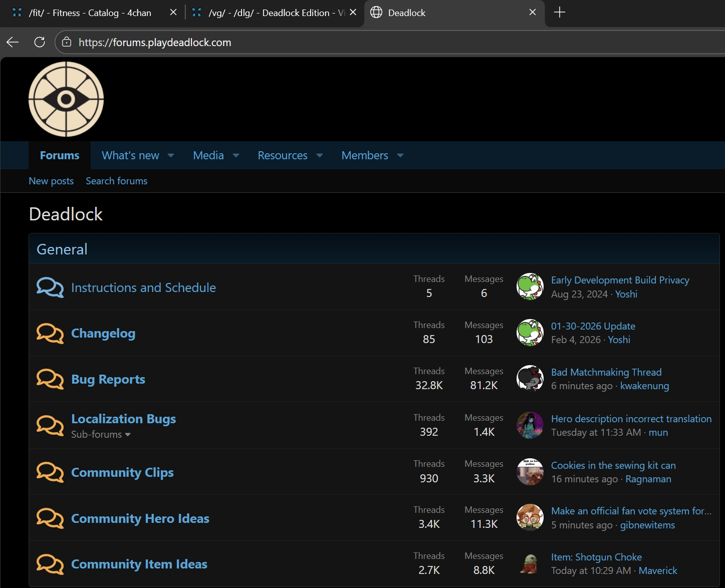Image resolution: width=725 pixels, height=588 pixels.
Task: Click username Maverick in Item Ideas row
Action: (658, 570)
